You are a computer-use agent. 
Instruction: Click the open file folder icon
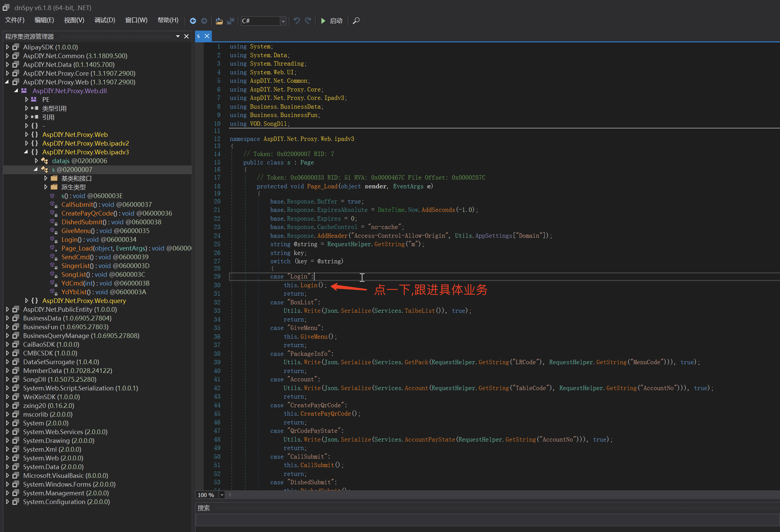[x=219, y=21]
